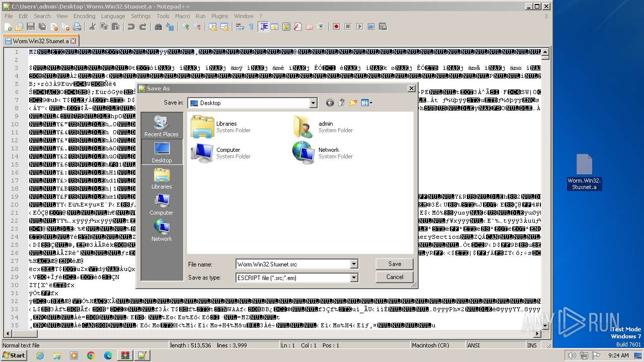Open the Encoding menu

tap(84, 16)
